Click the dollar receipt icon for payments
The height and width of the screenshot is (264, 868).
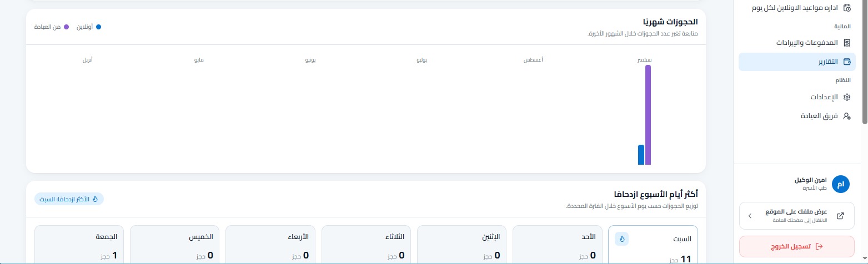pos(847,43)
